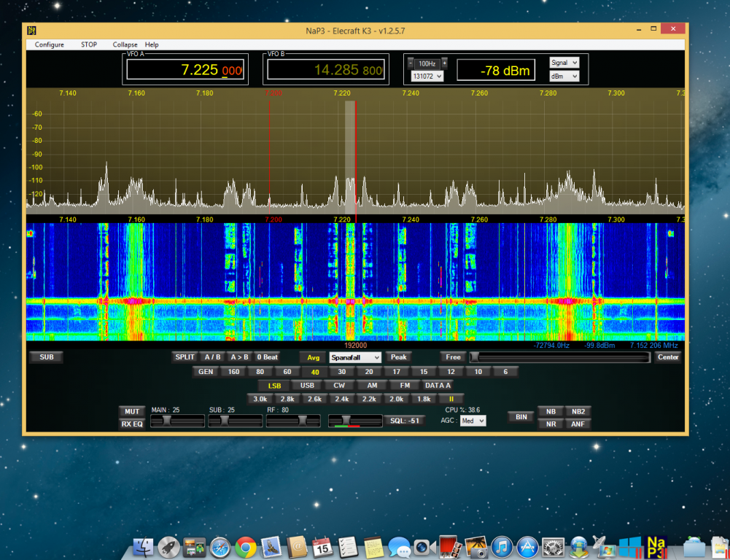The height and width of the screenshot is (560, 730).
Task: Toggle the noise blanker NB
Action: (x=550, y=411)
